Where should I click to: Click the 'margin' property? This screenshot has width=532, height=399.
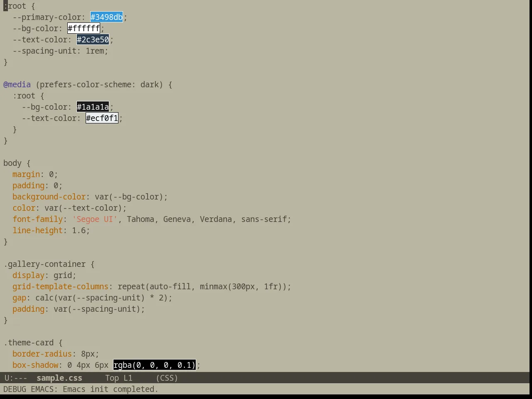(x=26, y=174)
